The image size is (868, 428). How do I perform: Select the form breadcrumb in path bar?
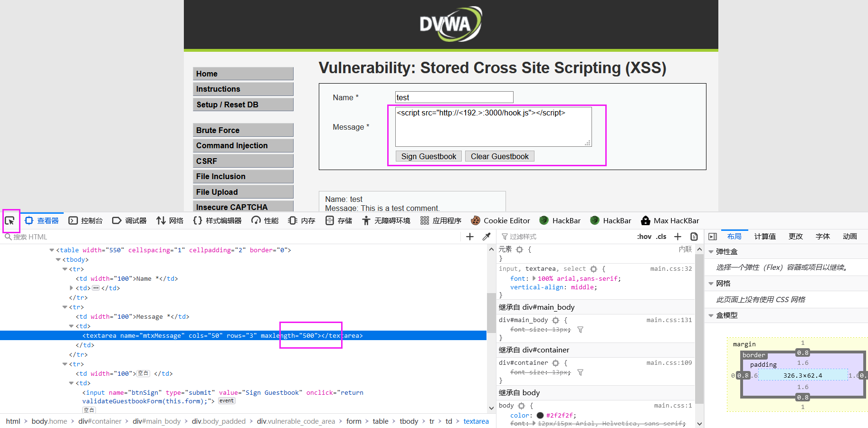click(x=354, y=421)
